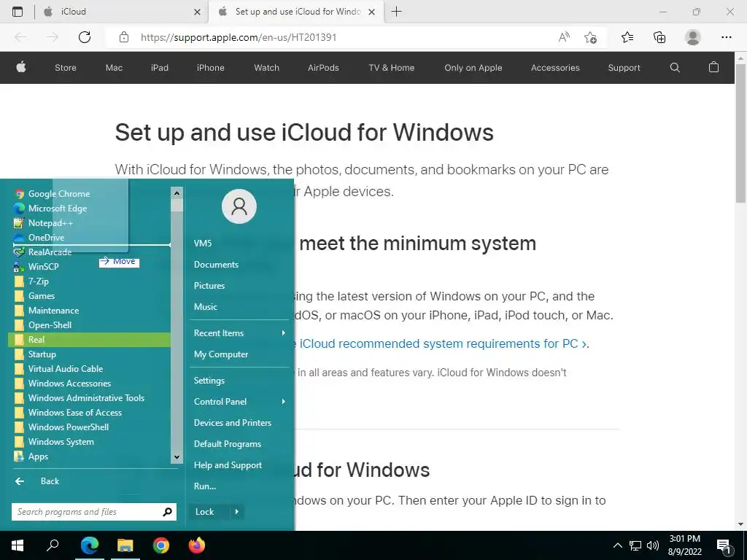Open the Apple shopping bag
The image size is (747, 560).
coord(713,67)
